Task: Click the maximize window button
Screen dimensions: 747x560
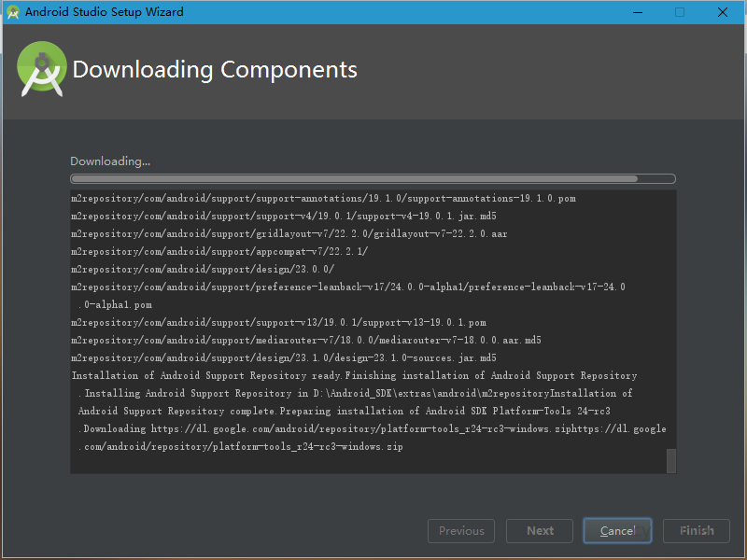Action: click(x=680, y=12)
